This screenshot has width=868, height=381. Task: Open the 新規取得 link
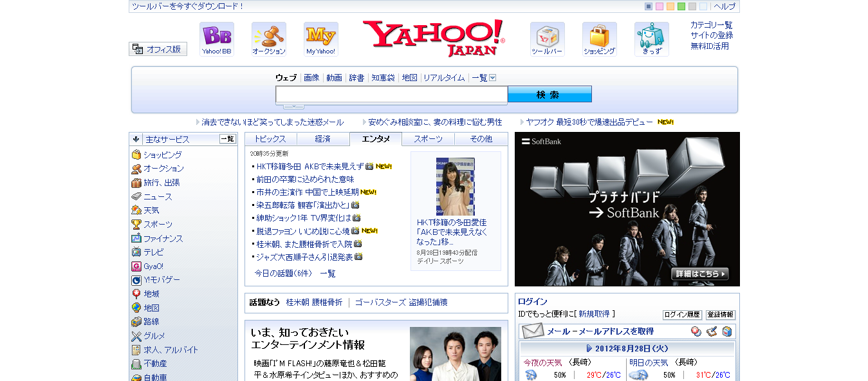click(594, 314)
